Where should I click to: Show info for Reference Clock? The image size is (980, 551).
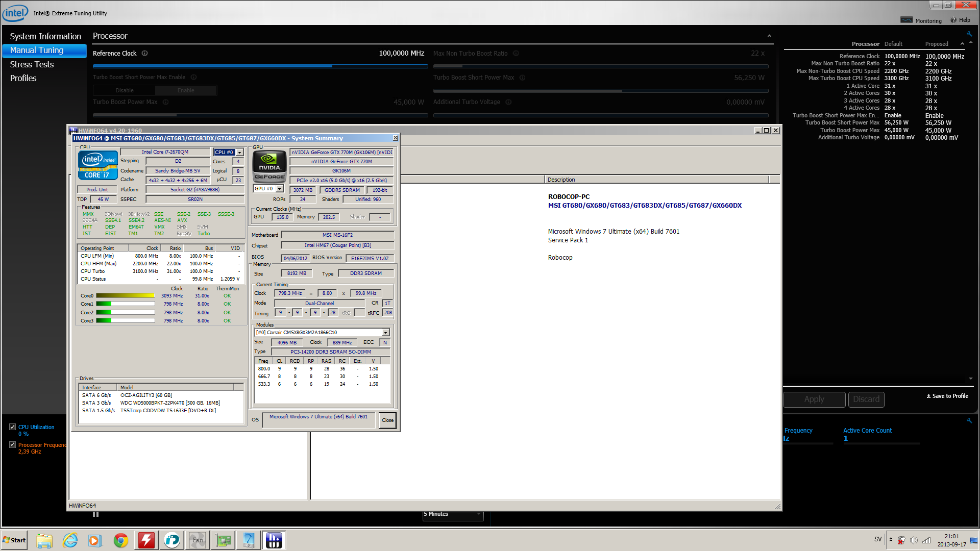tap(144, 53)
